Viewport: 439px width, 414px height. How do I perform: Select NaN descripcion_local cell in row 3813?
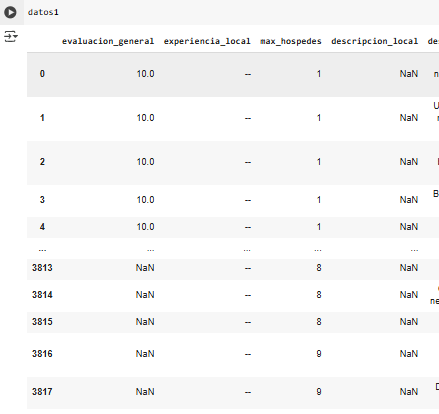(x=409, y=268)
